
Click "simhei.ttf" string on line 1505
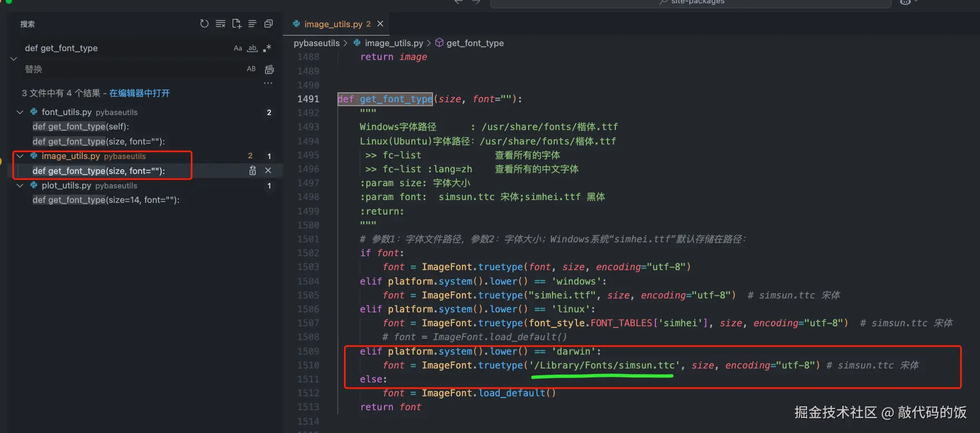point(563,295)
